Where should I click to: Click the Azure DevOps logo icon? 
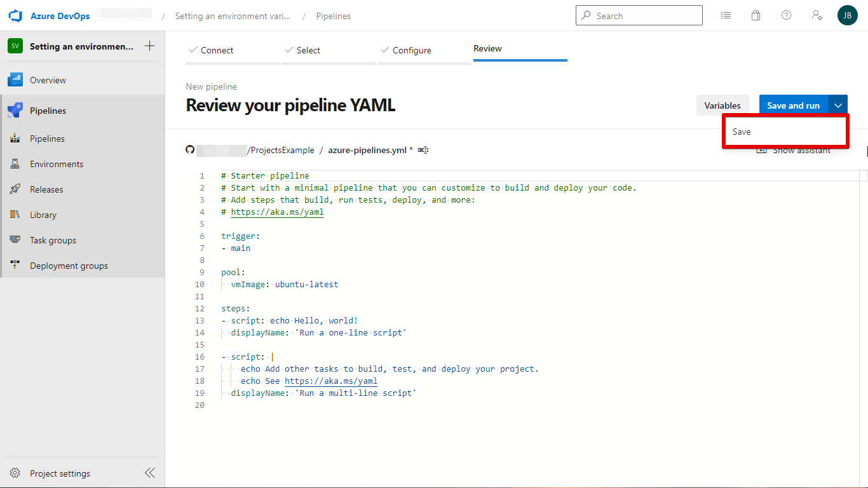pyautogui.click(x=15, y=16)
